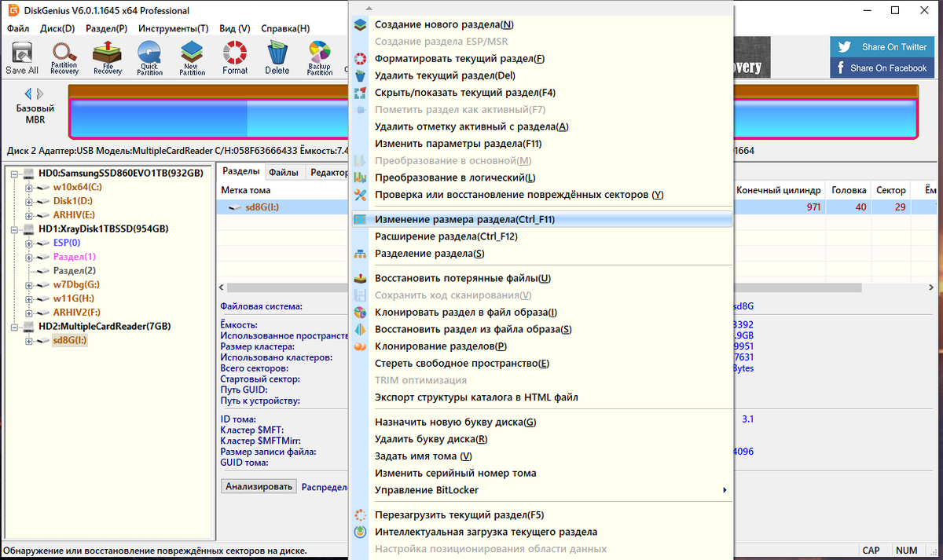Click the Анализировать button
Image resolution: width=943 pixels, height=560 pixels.
click(x=259, y=486)
